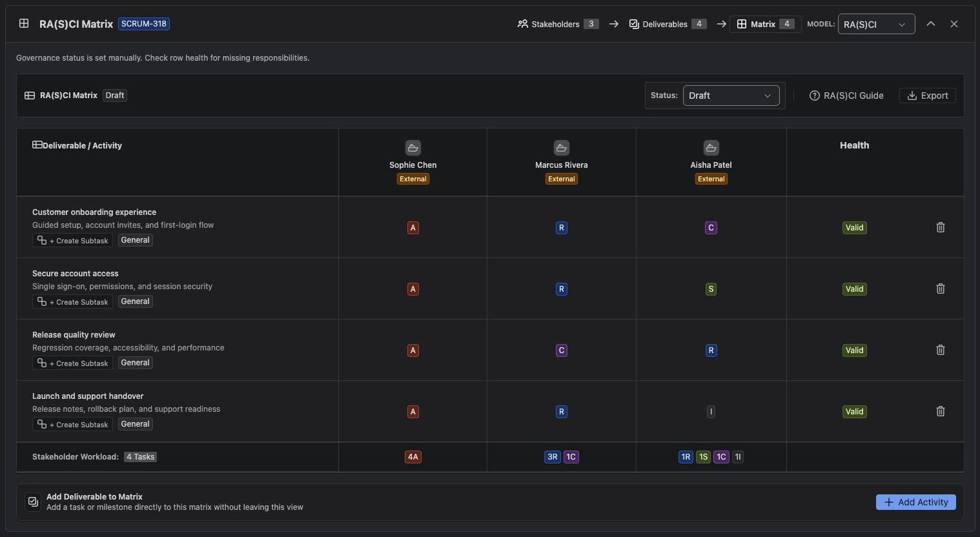Delete the Customer onboarding experience row
Image resolution: width=980 pixels, height=537 pixels.
(x=940, y=227)
